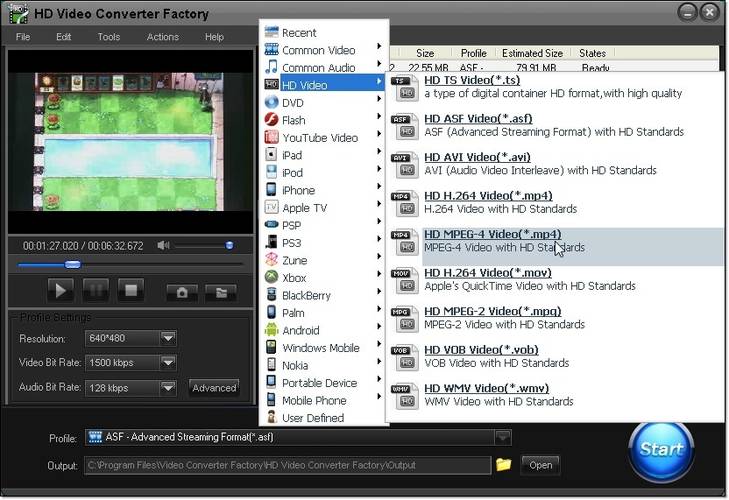Mute audio via speaker icon
The height and width of the screenshot is (500, 729).
(163, 245)
